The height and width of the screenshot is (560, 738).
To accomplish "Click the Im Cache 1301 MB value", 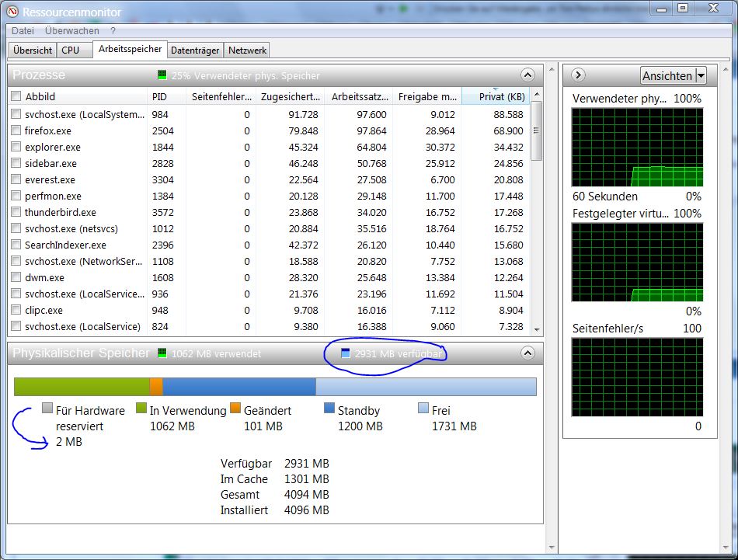I will [x=306, y=479].
